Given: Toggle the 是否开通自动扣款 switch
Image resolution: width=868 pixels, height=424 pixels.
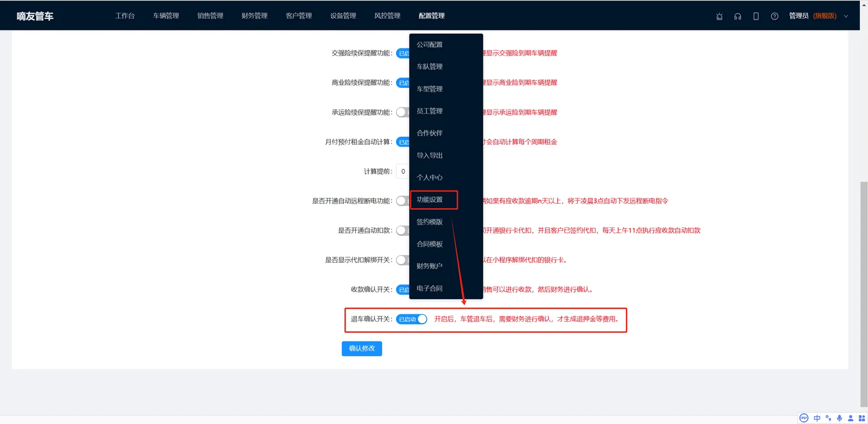Looking at the screenshot, I should point(403,231).
